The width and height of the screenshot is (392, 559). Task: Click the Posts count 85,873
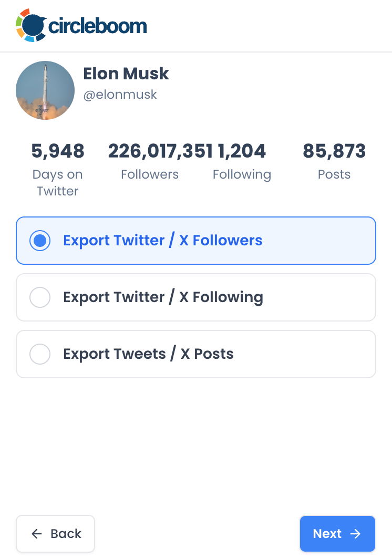click(x=334, y=151)
